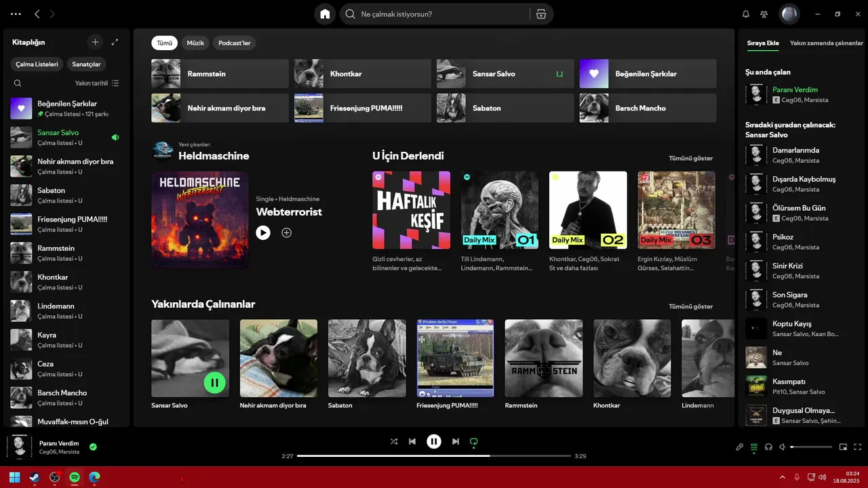
Task: Open Microsoft Edge from the taskbar
Action: click(94, 477)
